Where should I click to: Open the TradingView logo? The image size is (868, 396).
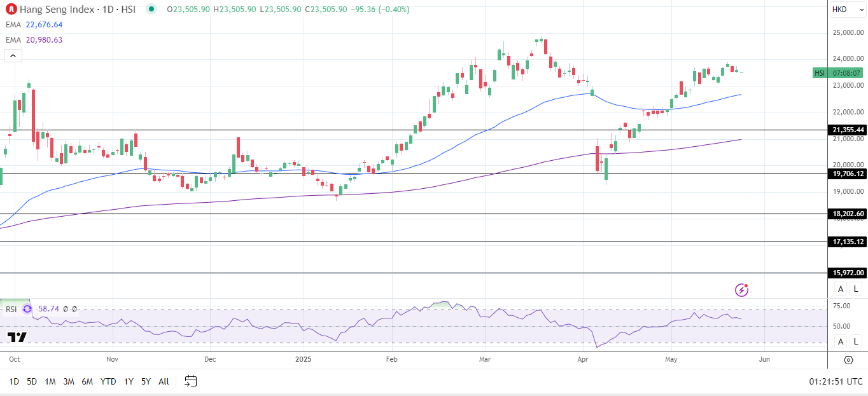click(x=17, y=337)
